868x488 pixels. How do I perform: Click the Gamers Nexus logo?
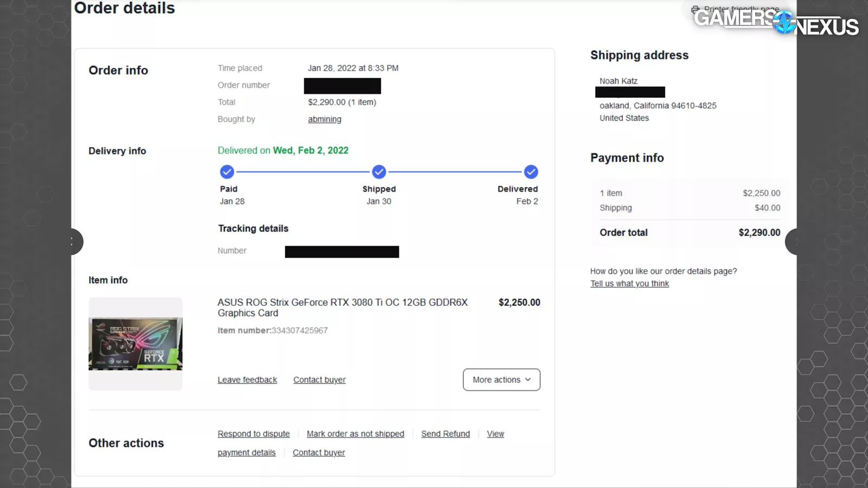[776, 23]
